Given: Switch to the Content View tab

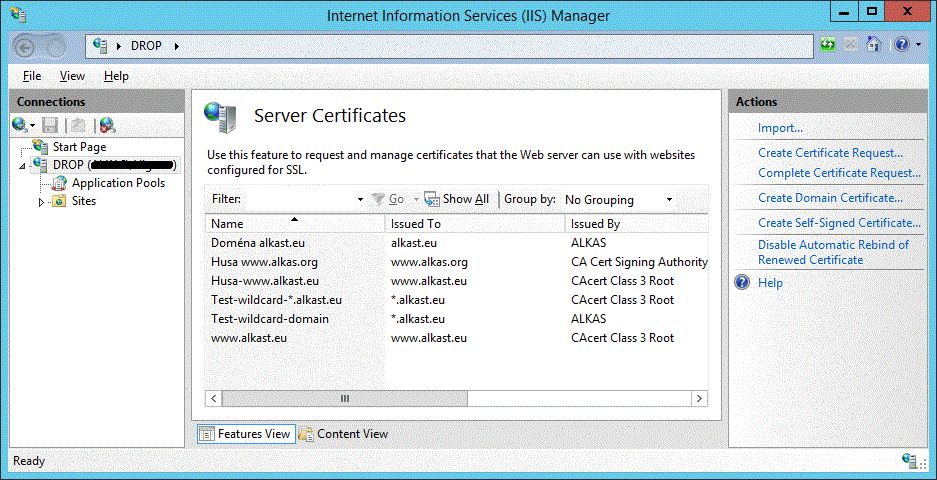Looking at the screenshot, I should [x=343, y=434].
